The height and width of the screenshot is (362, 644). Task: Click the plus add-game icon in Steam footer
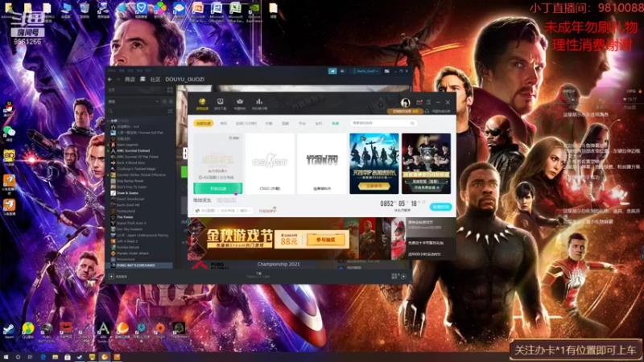point(111,277)
